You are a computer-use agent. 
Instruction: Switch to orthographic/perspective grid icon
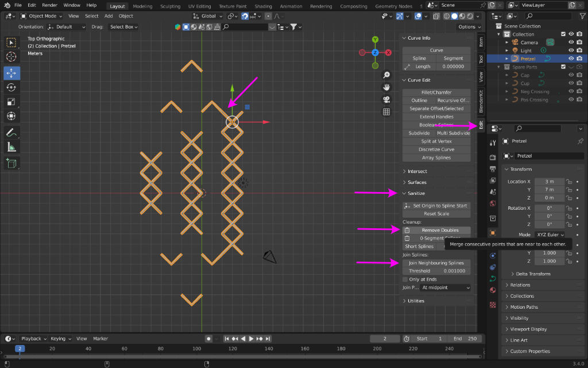click(x=386, y=112)
